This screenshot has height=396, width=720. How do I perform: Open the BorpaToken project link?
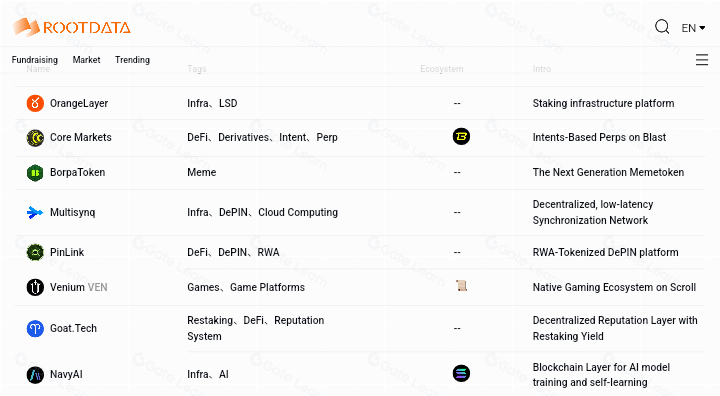click(x=78, y=172)
